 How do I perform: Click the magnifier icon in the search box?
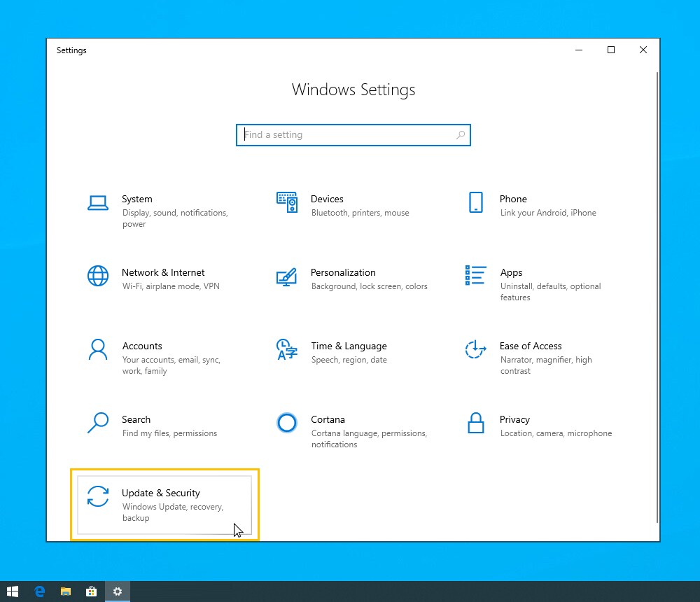[461, 134]
